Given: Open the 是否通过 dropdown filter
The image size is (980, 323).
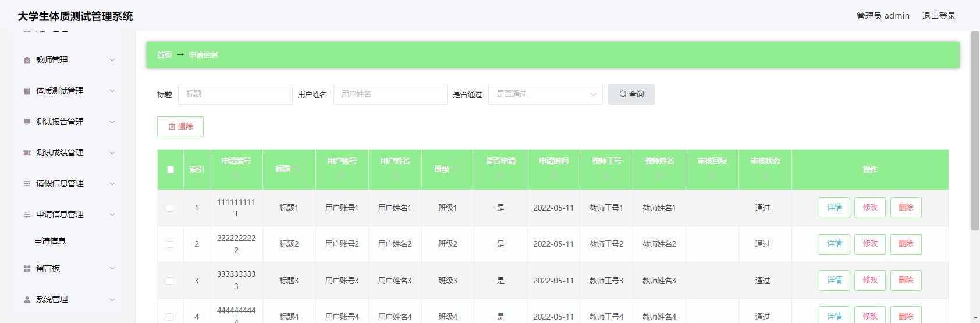Looking at the screenshot, I should click(545, 94).
